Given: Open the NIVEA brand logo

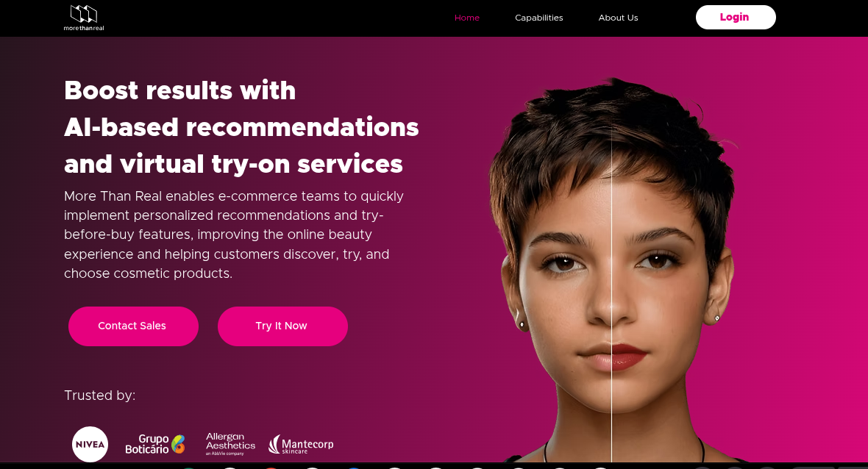Looking at the screenshot, I should click(90, 444).
